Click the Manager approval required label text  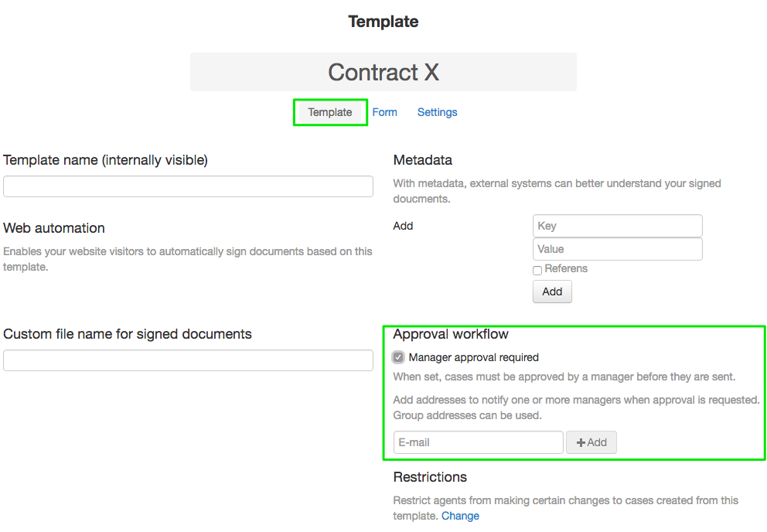473,357
